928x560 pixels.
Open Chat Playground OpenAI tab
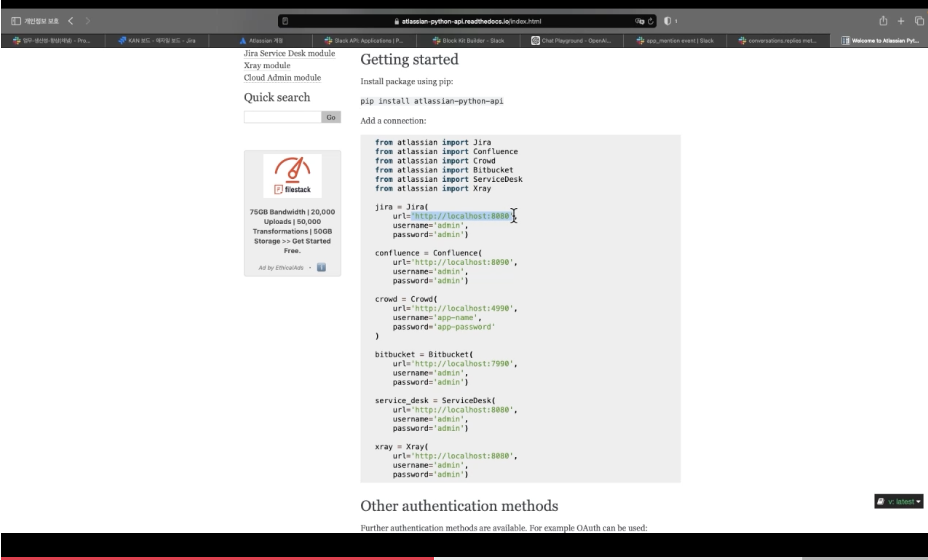pos(571,40)
